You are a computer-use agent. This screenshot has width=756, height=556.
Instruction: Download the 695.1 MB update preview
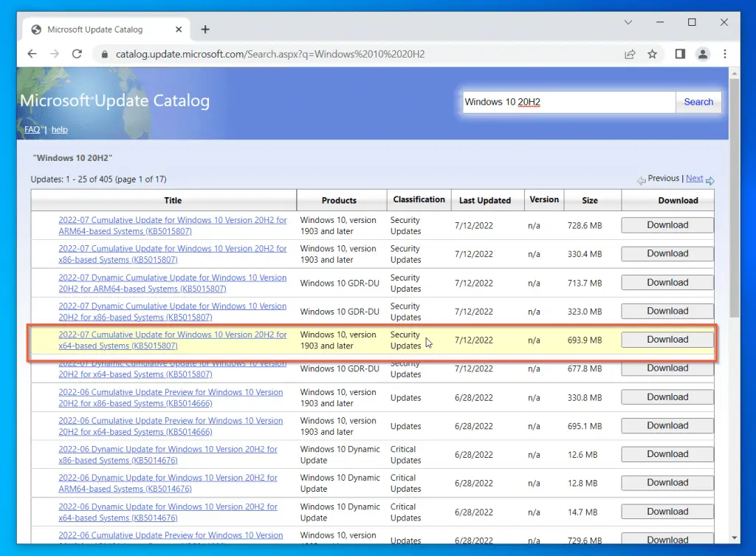point(667,425)
